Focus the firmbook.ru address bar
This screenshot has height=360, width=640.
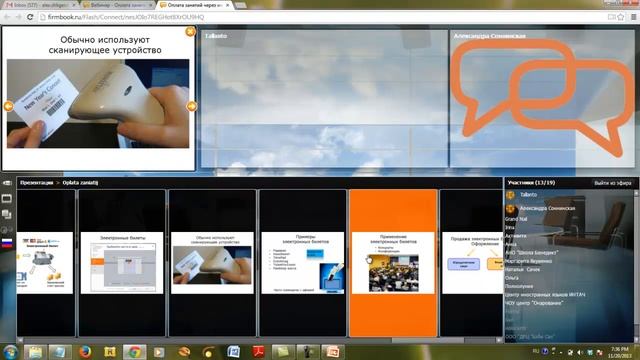point(322,17)
